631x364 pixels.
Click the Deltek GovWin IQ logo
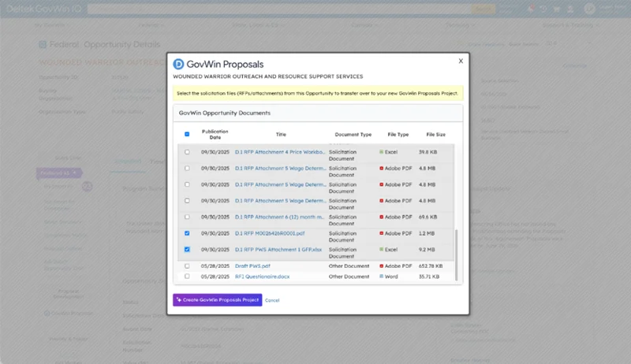[44, 9]
